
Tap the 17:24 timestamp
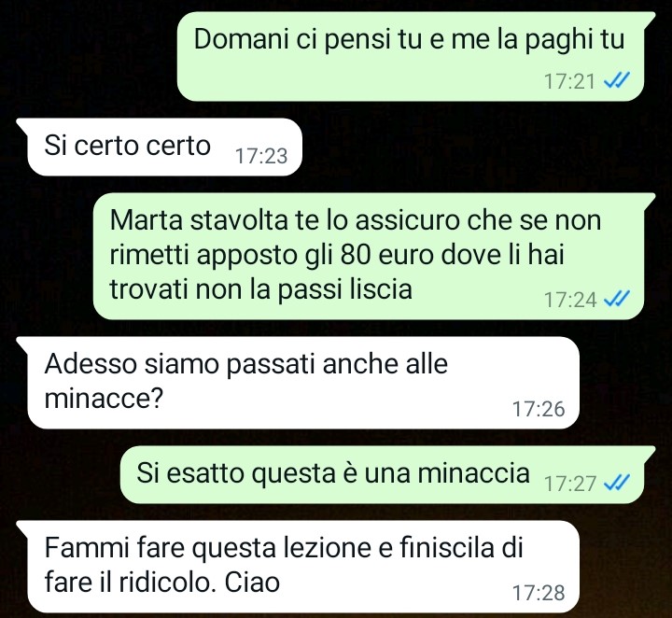click(570, 300)
